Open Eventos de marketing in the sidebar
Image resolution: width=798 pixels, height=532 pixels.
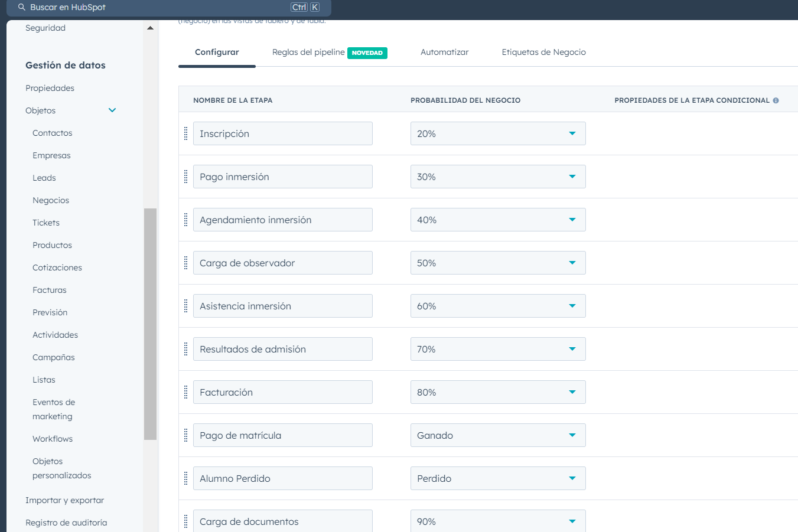[54, 409]
